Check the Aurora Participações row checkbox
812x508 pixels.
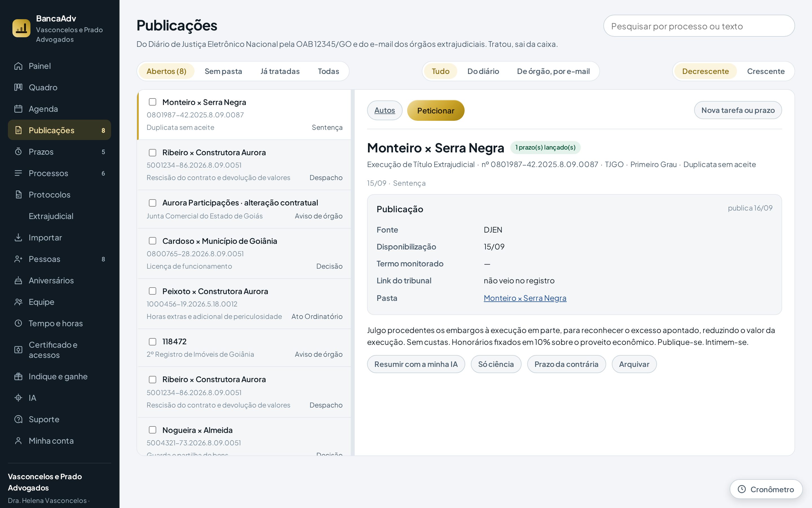[x=153, y=203]
